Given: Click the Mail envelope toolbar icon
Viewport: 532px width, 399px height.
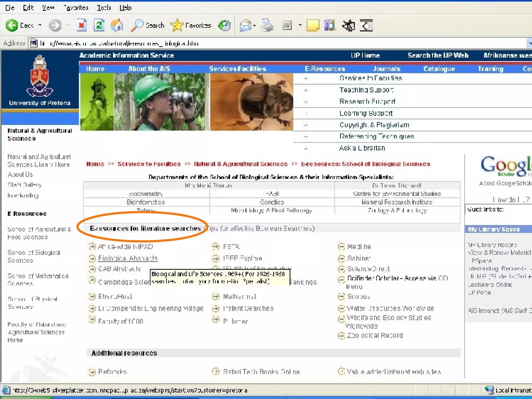Looking at the screenshot, I should [x=245, y=25].
